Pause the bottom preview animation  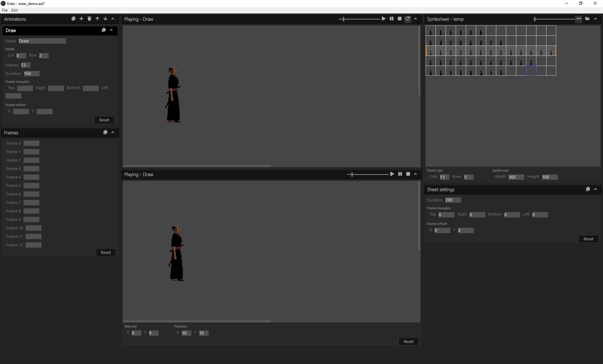pyautogui.click(x=400, y=174)
